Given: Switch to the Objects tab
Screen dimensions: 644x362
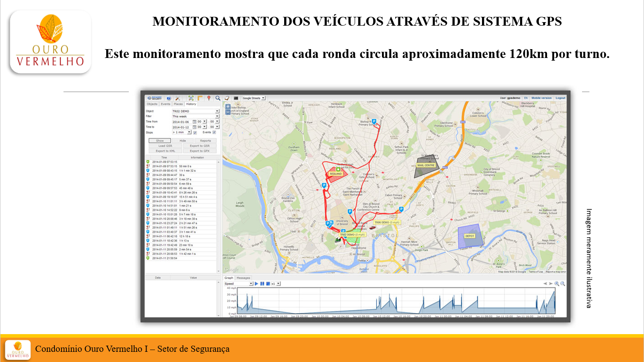Looking at the screenshot, I should pyautogui.click(x=152, y=104).
